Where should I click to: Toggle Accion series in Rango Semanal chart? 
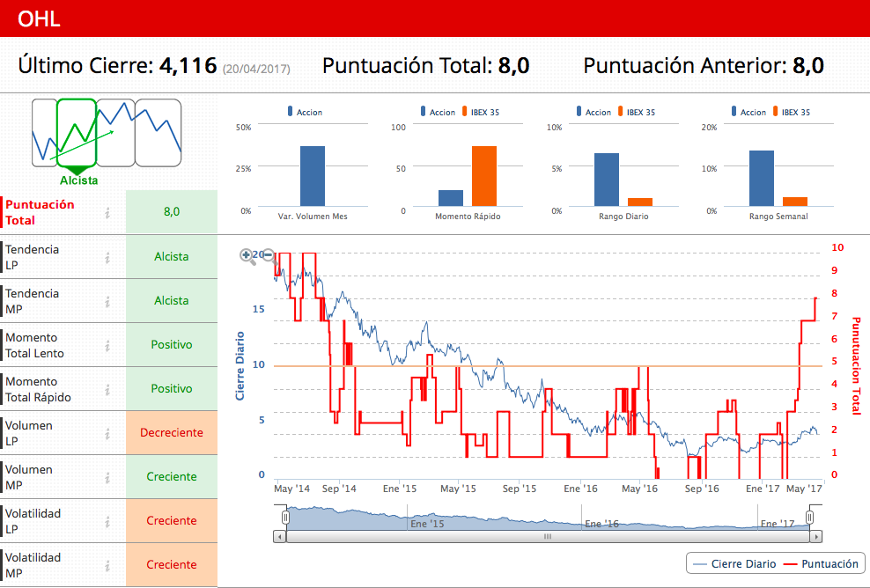(748, 112)
